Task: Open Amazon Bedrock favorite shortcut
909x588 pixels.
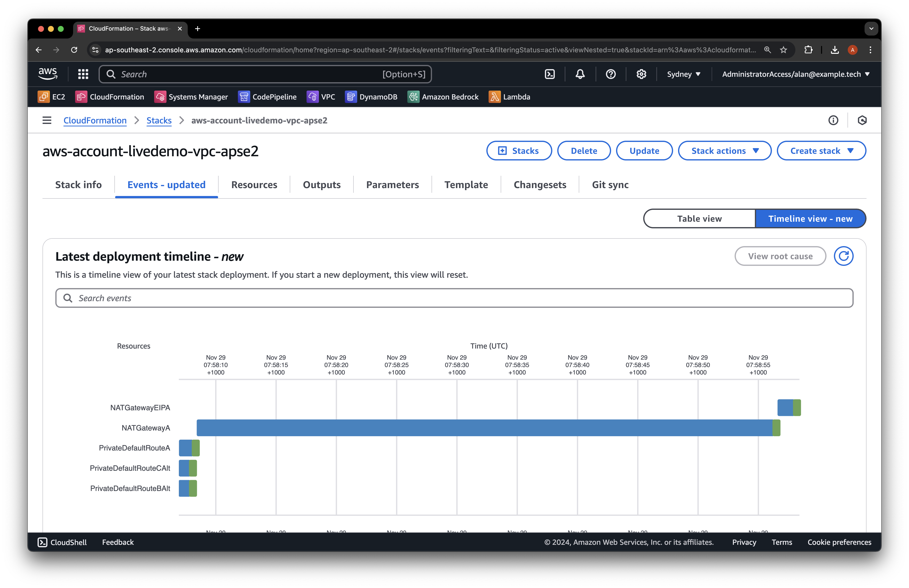Action: pyautogui.click(x=443, y=97)
